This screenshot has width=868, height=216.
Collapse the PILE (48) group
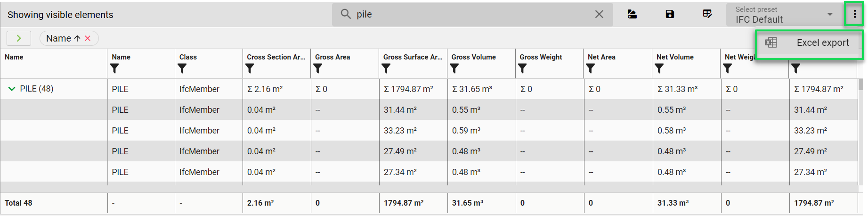pyautogui.click(x=12, y=89)
